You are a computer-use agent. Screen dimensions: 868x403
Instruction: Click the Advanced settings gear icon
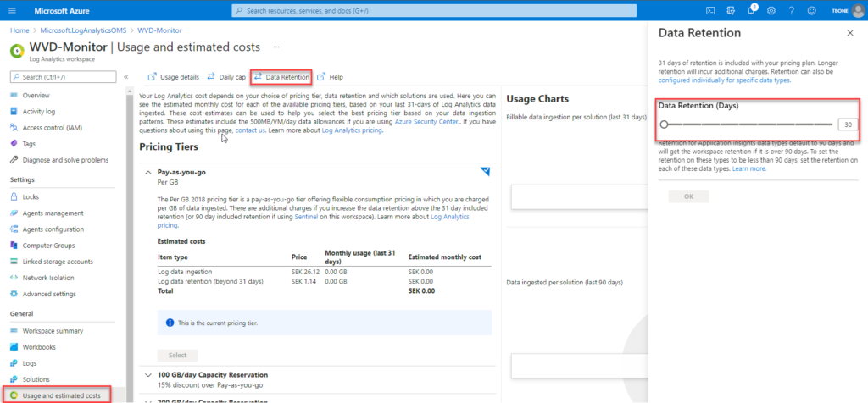14,294
